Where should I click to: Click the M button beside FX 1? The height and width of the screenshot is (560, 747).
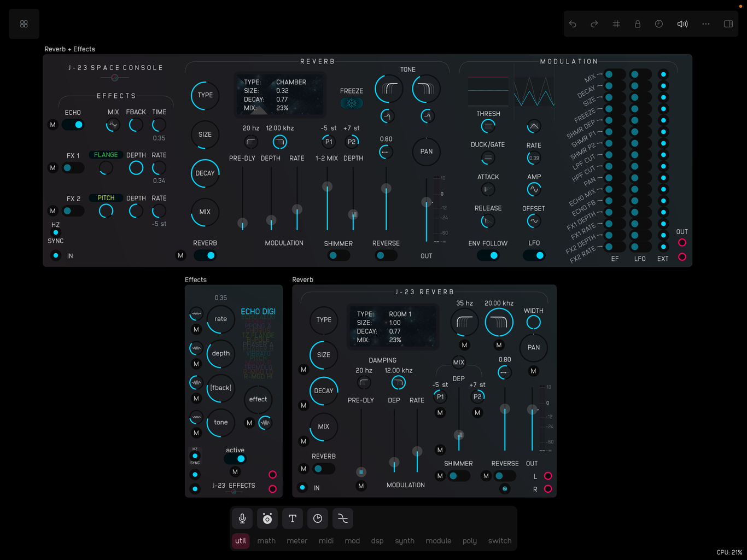pos(53,168)
